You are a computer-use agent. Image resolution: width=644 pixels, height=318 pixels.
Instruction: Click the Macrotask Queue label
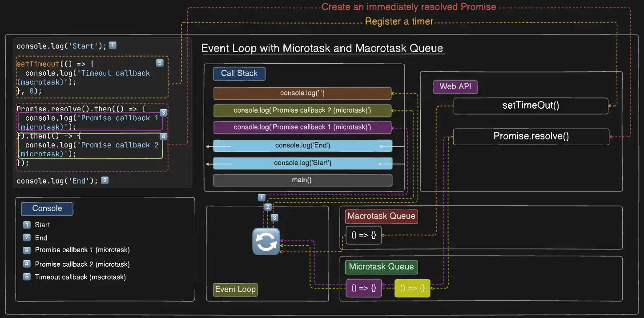(381, 216)
